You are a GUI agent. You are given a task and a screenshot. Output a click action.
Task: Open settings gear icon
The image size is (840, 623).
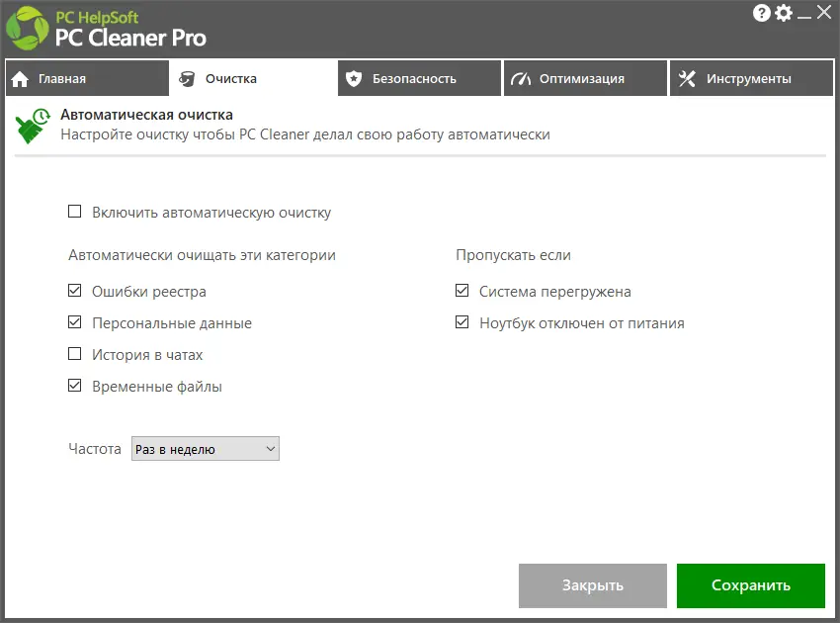coord(784,13)
